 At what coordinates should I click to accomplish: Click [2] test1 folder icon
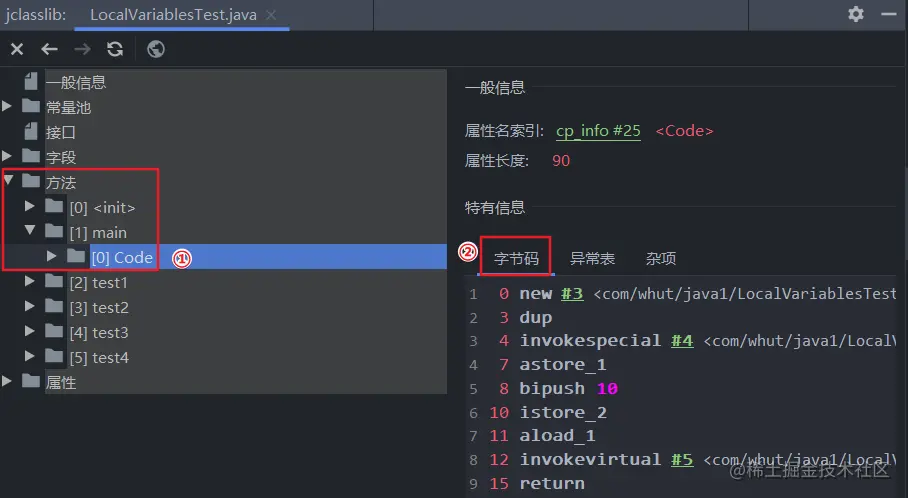pyautogui.click(x=54, y=280)
